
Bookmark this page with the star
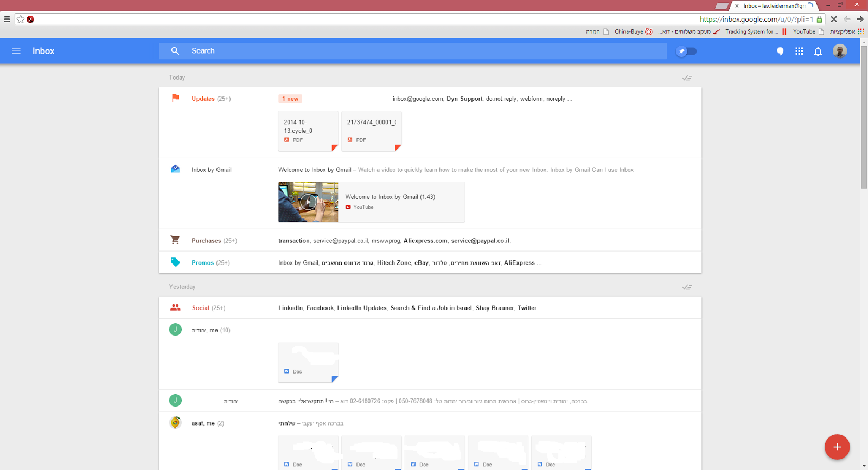21,19
